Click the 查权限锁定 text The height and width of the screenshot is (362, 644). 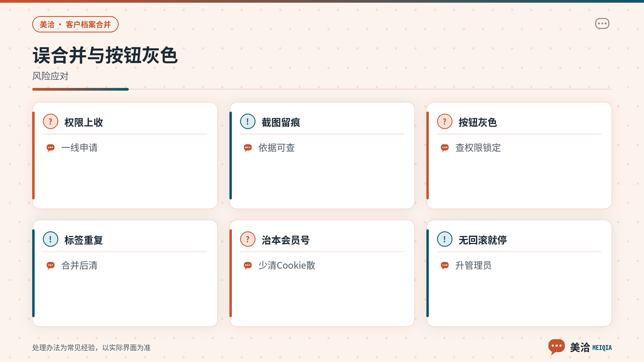478,148
